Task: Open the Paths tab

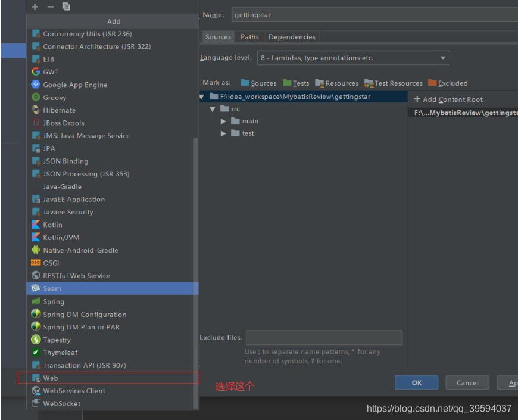Action: tap(249, 37)
